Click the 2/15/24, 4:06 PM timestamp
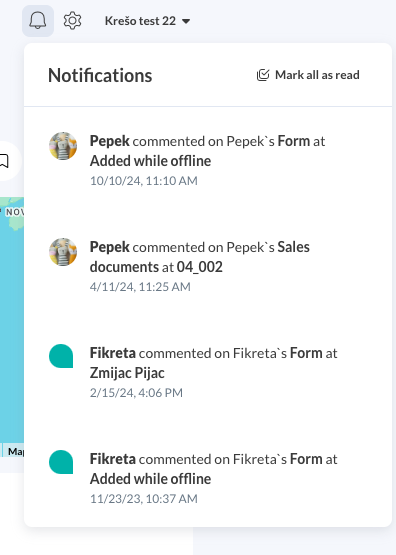Image resolution: width=396 pixels, height=555 pixels. (136, 393)
